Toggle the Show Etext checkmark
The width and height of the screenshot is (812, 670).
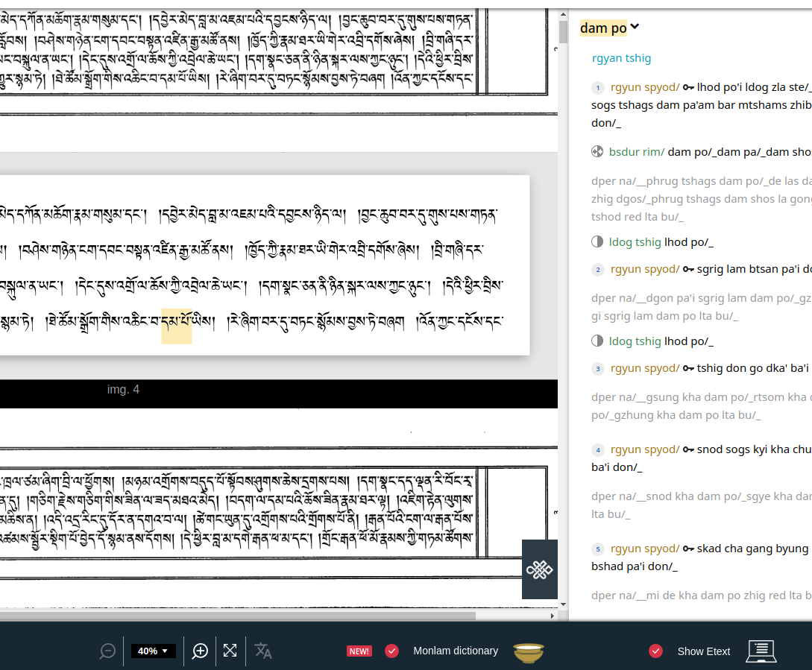click(655, 651)
